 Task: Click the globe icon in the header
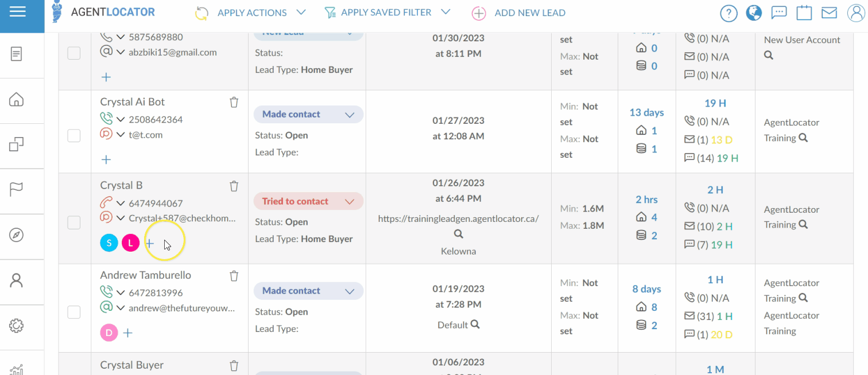[x=754, y=13]
